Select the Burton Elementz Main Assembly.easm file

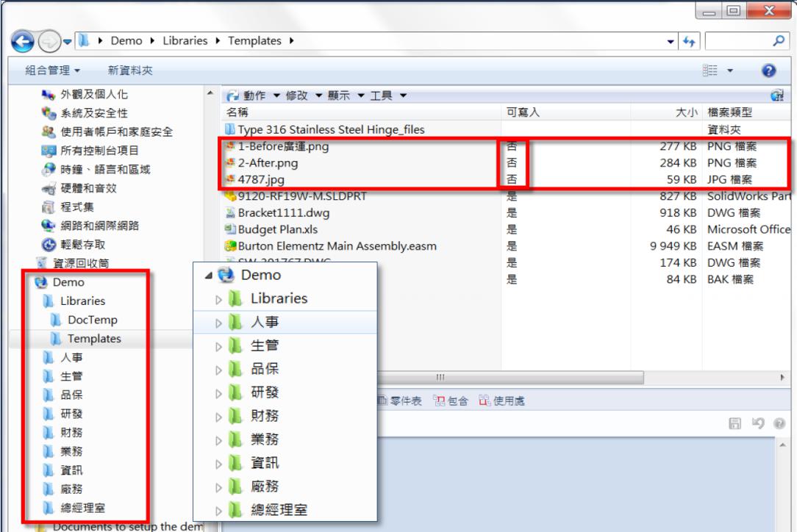coord(337,246)
